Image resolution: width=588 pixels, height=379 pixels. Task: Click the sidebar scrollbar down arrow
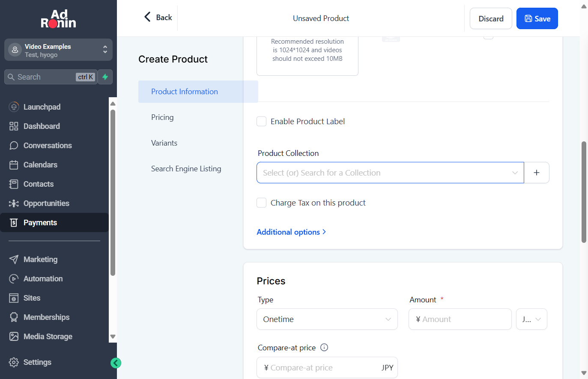click(113, 337)
